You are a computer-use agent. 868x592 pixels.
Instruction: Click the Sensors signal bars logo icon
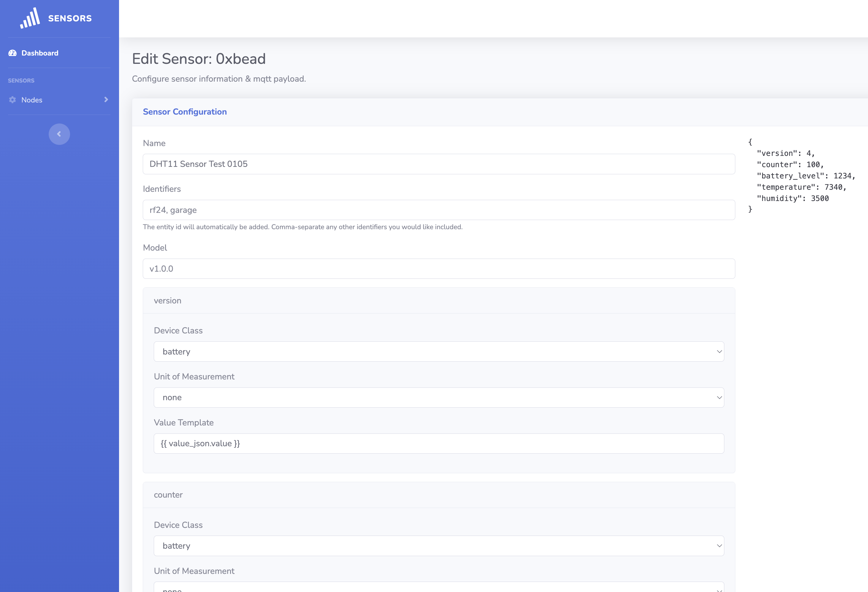tap(30, 18)
